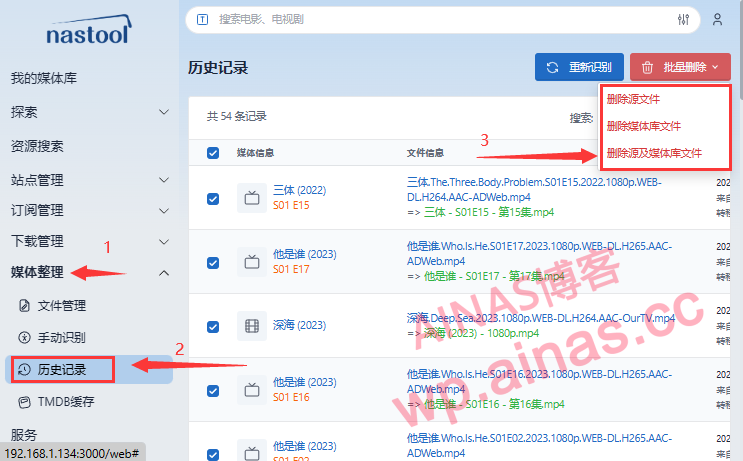Screen dimensions: 743x461
Task: Expand the 站点管理 sidebar section
Action: (164, 180)
